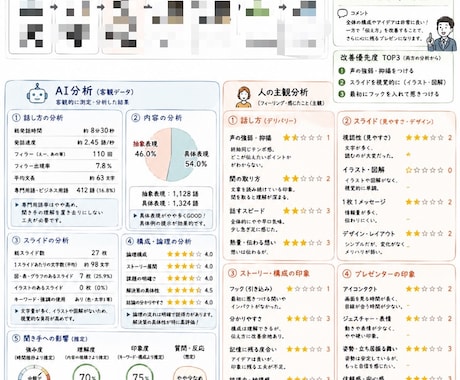Click the triangle bullet in スライドの分析 note
Image resolution: width=460 pixels, height=380 pixels.
coord(16,311)
